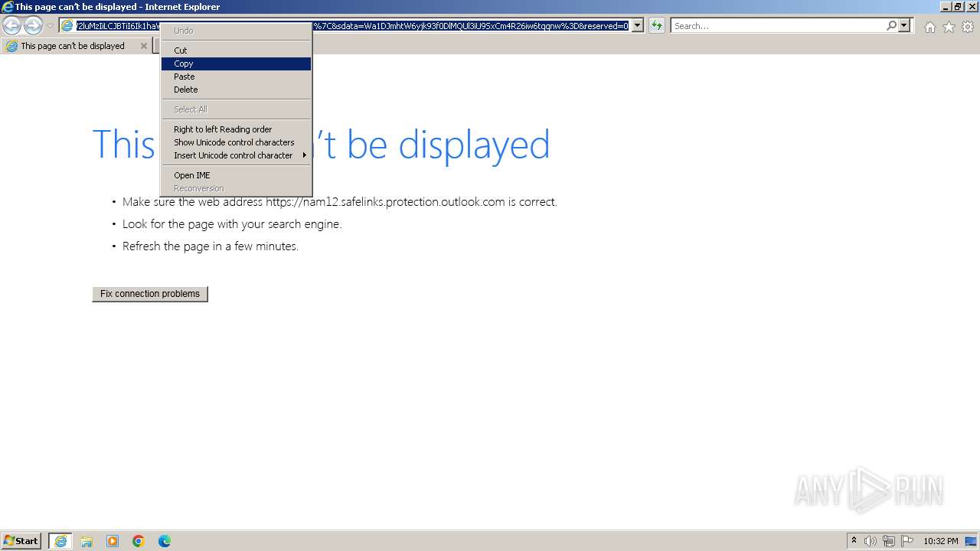
Task: Open the Windows Start button
Action: pyautogui.click(x=21, y=541)
